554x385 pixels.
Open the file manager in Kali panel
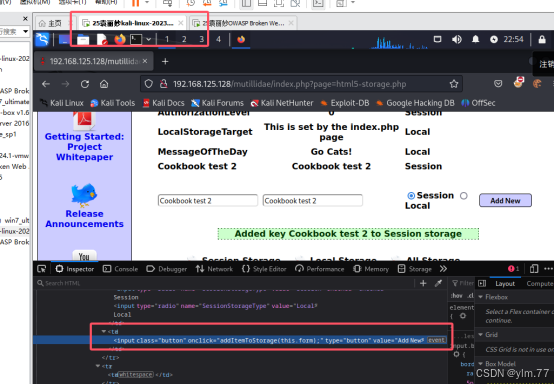pos(83,40)
